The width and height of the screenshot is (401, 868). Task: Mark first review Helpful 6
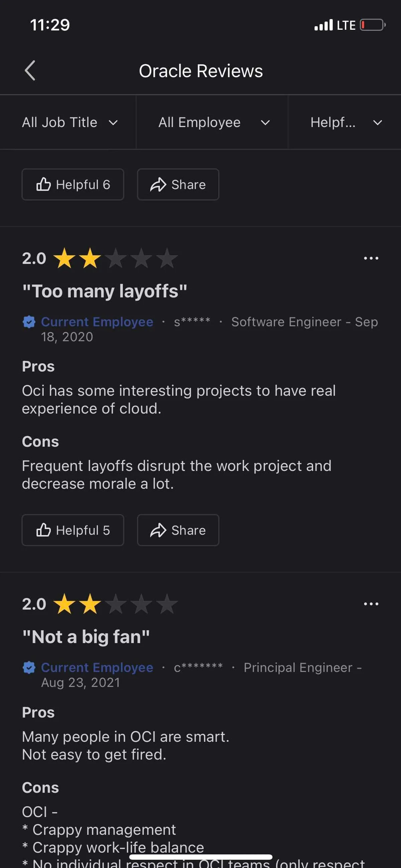coord(73,184)
